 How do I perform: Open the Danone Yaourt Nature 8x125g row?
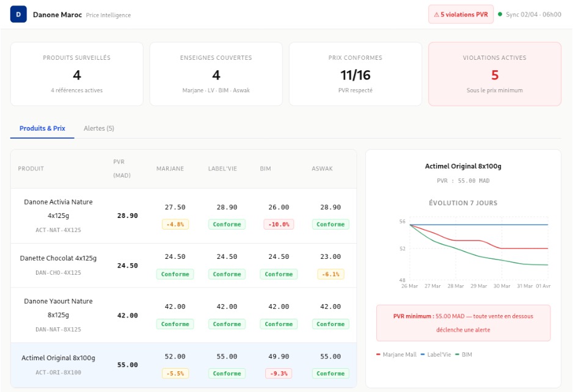pos(58,315)
